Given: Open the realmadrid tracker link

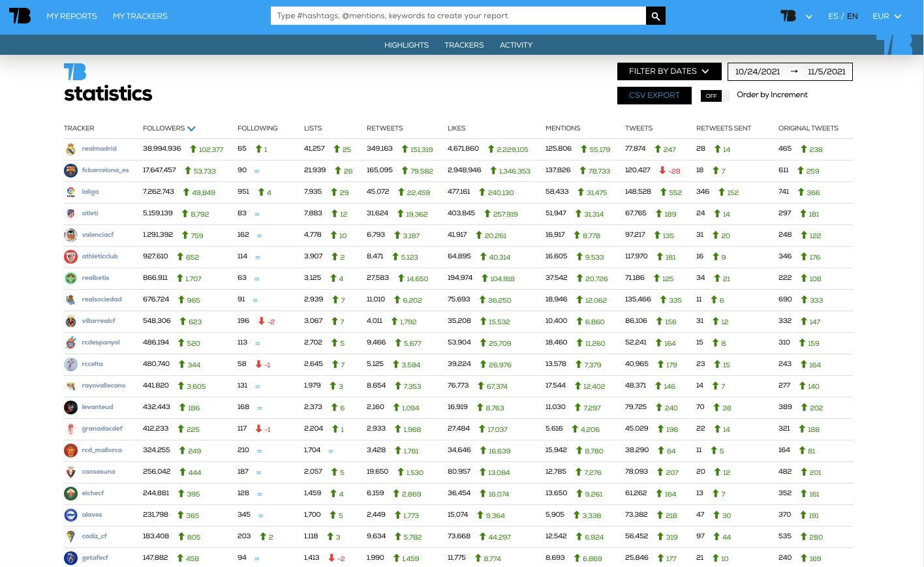Looking at the screenshot, I should click(x=99, y=149).
